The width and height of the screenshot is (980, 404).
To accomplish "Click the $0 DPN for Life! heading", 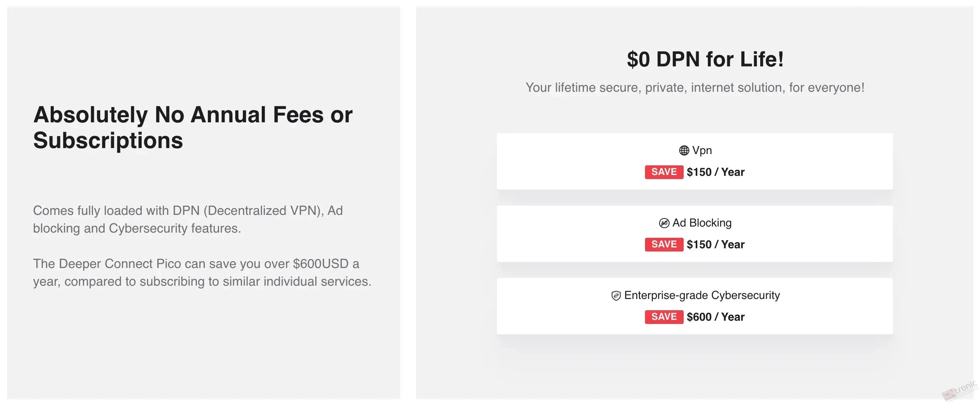I will tap(705, 60).
